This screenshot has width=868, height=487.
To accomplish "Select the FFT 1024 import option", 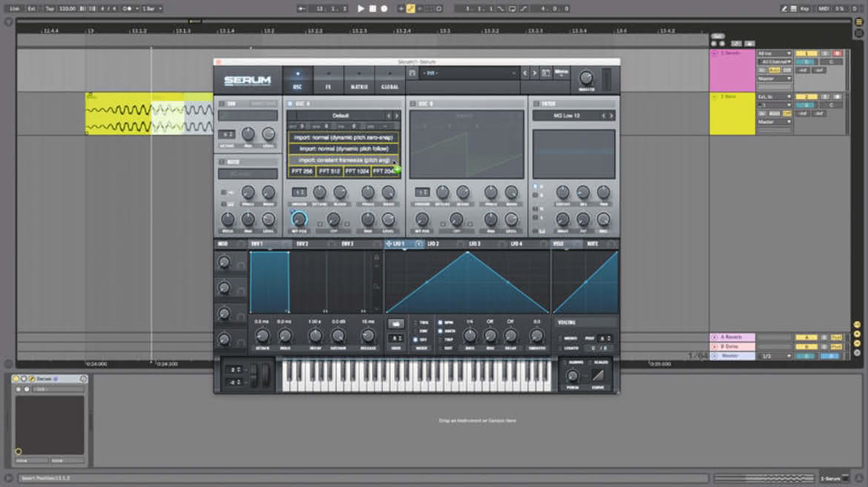I will tap(357, 171).
